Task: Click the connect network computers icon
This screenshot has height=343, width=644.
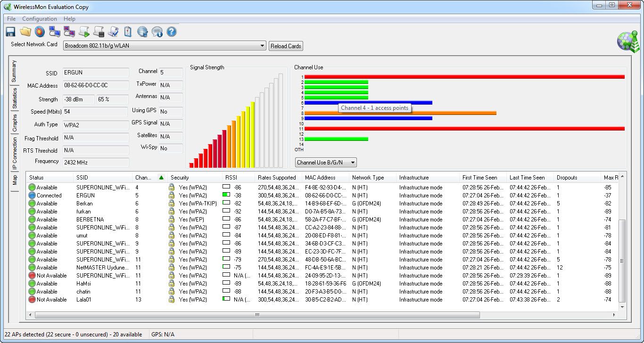Action: tap(55, 32)
